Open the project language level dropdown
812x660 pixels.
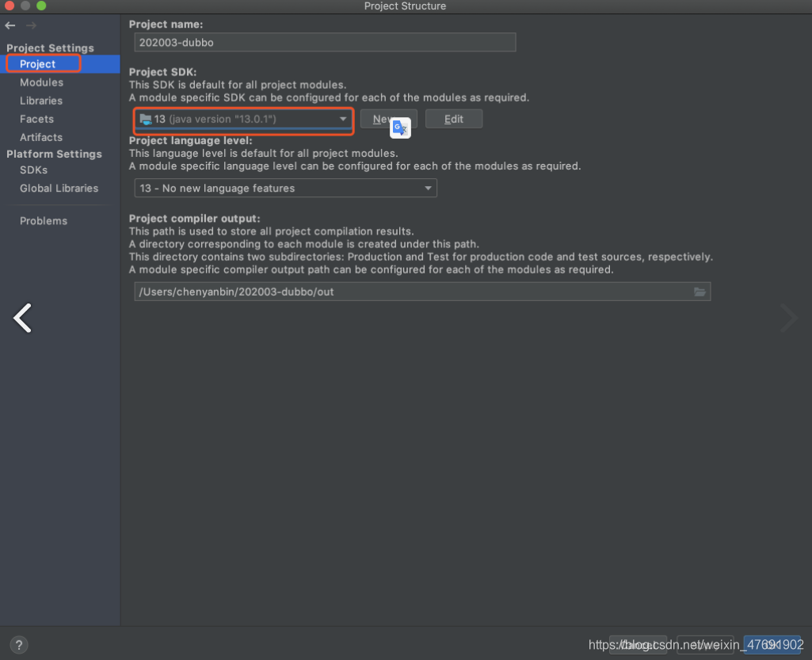pos(285,188)
